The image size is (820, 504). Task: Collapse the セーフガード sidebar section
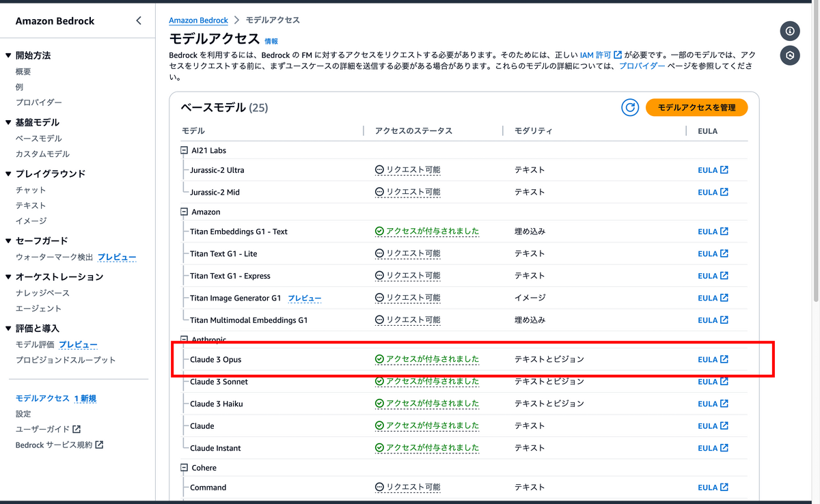click(x=8, y=240)
